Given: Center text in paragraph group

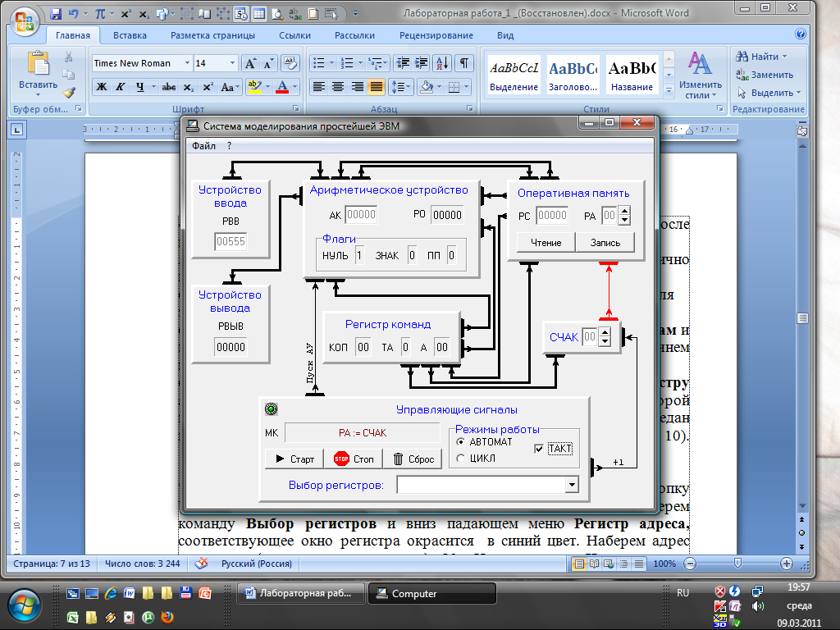Looking at the screenshot, I should pyautogui.click(x=338, y=87).
